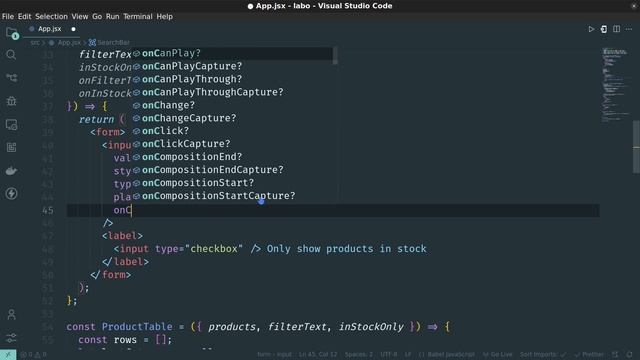
Task: Click Ln 45, Col 12 cursor position
Action: point(318,355)
